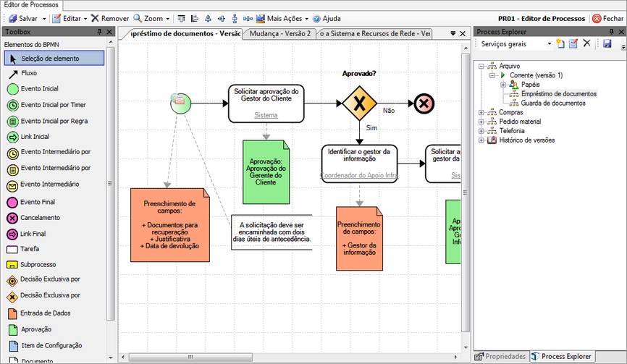The height and width of the screenshot is (364, 627).
Task: Switch to the Mudança - Versão 2 tab
Action: [x=280, y=34]
